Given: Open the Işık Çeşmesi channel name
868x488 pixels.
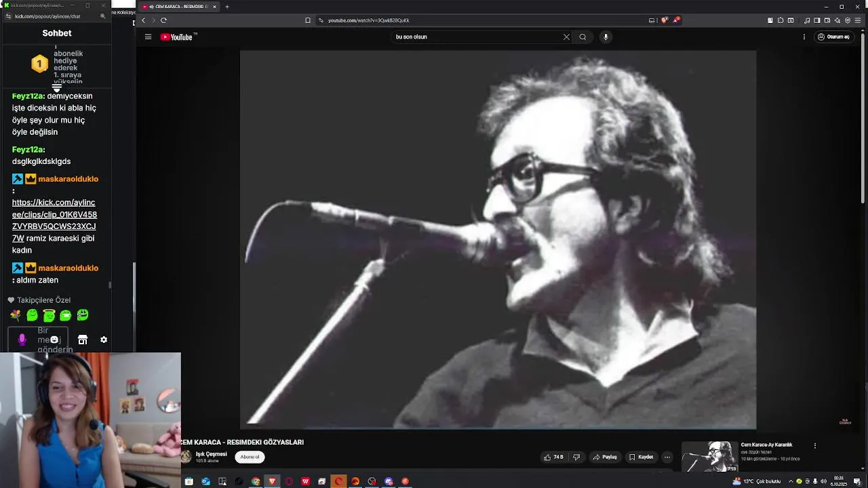Looking at the screenshot, I should coord(212,454).
